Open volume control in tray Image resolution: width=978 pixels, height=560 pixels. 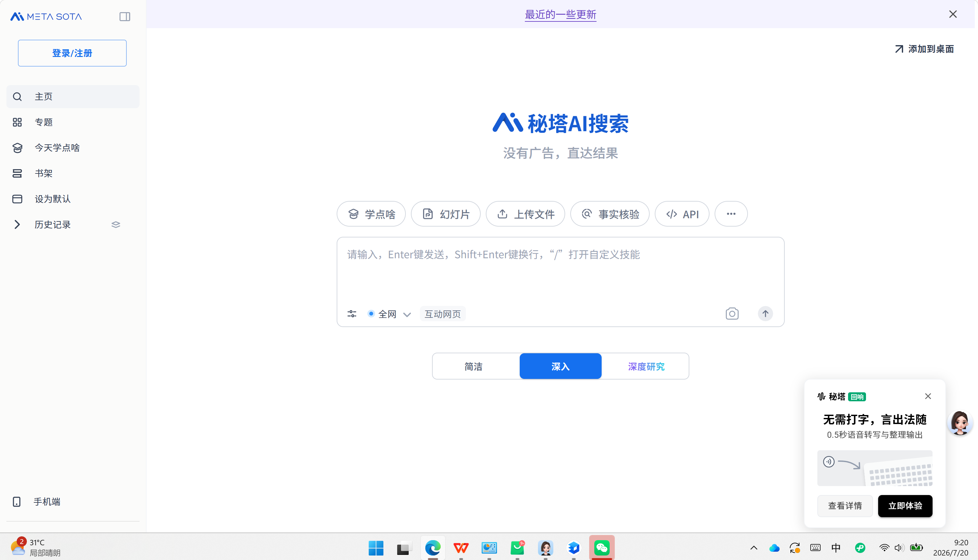899,548
